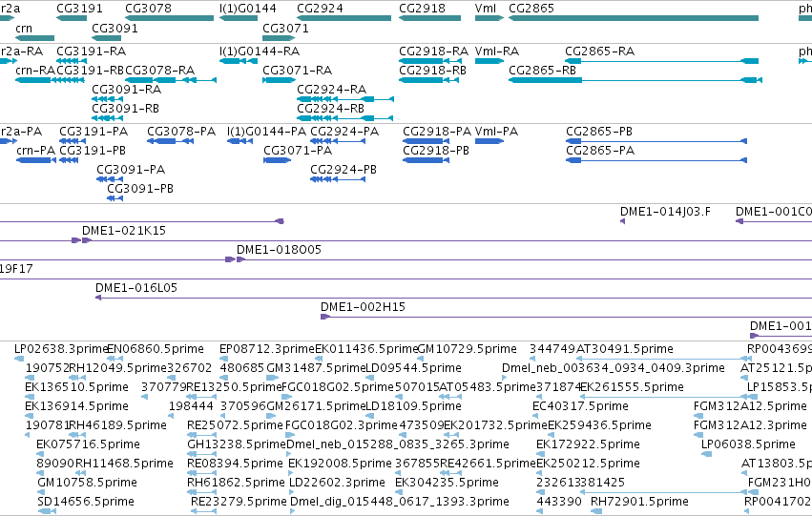Click transcript label CG2918-RB
Image resolution: width=812 pixels, height=516 pixels.
(x=432, y=71)
